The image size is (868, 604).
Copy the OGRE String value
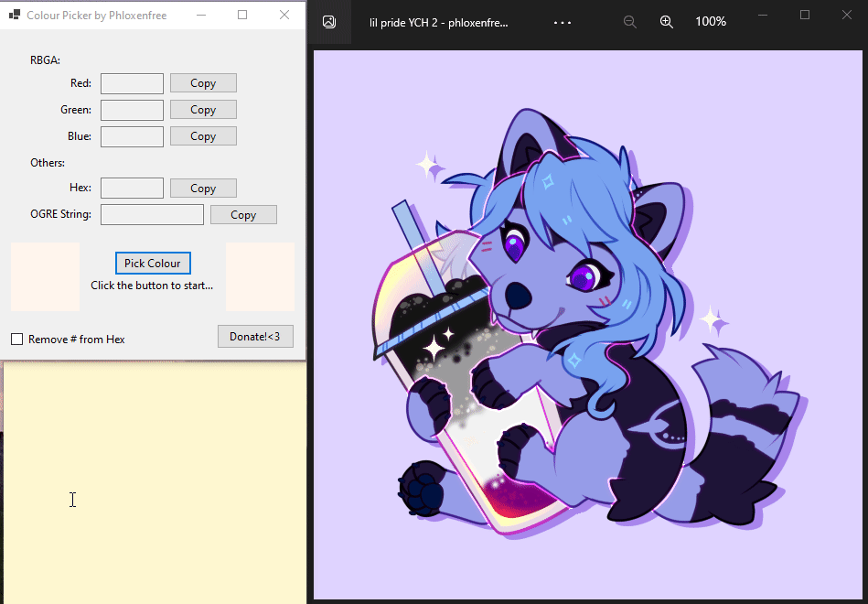243,214
